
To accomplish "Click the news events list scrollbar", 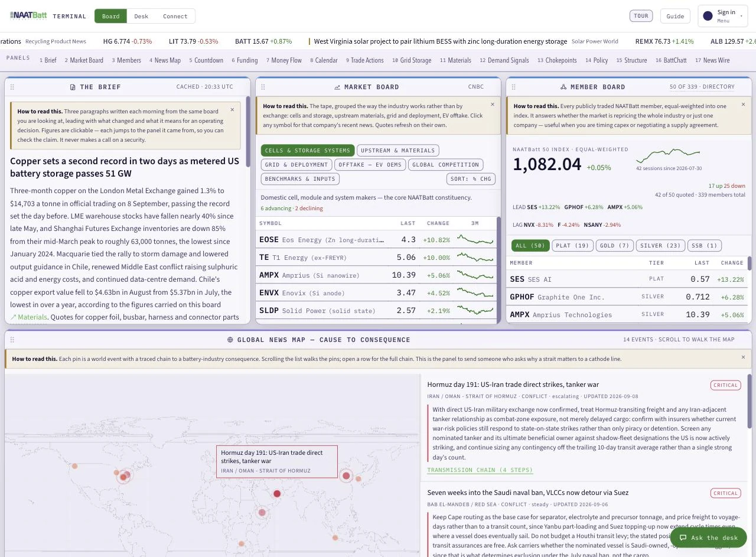I will 750,402.
